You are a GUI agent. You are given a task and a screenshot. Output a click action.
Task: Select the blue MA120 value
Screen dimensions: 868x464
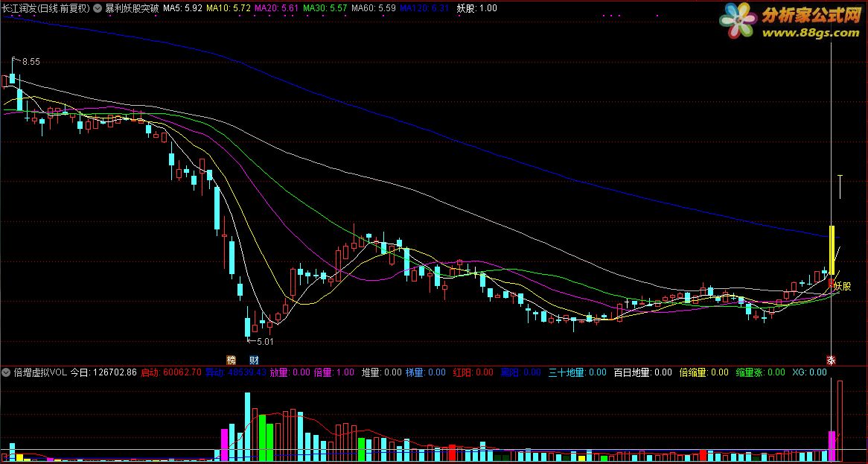tap(424, 8)
